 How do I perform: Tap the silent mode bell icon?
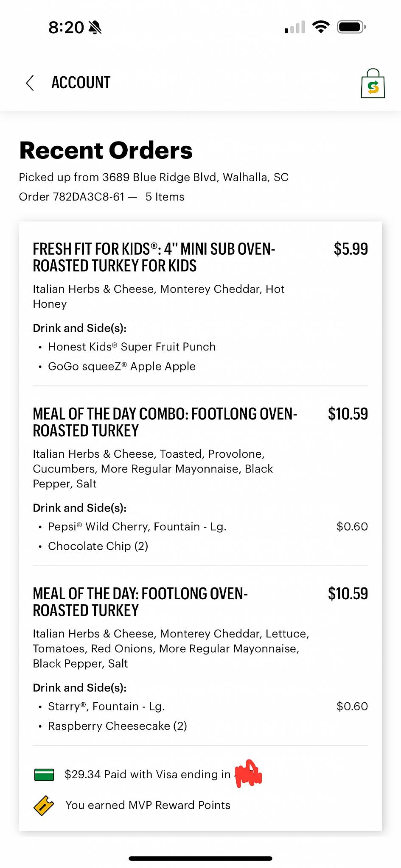click(95, 28)
